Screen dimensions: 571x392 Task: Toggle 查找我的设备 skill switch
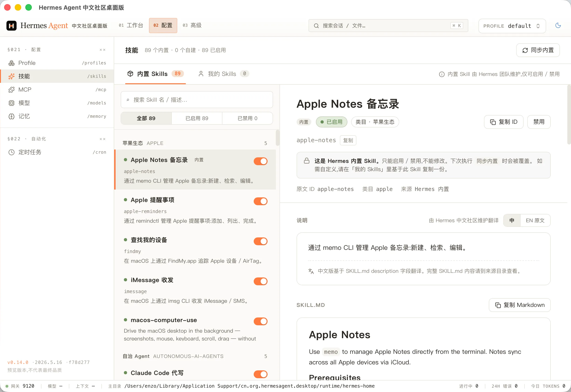261,242
